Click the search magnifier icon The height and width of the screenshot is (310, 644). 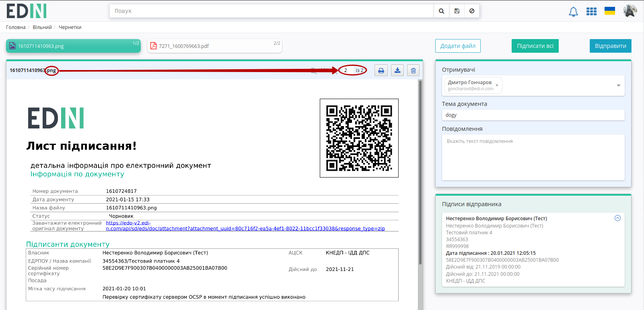441,11
